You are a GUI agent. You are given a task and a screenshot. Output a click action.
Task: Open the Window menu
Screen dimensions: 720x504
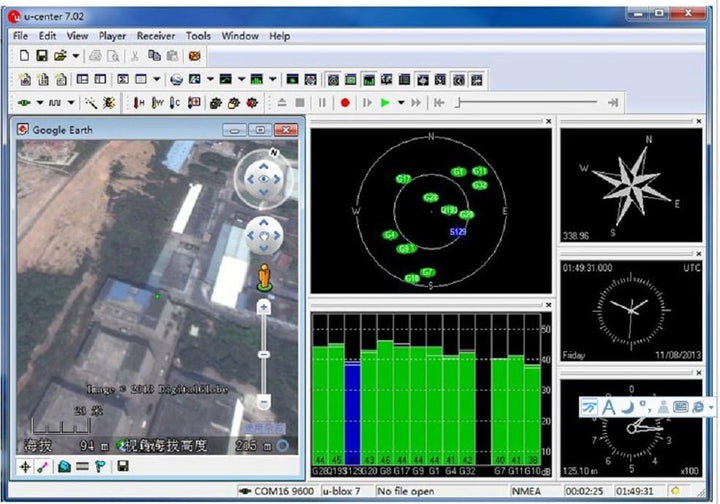(240, 36)
